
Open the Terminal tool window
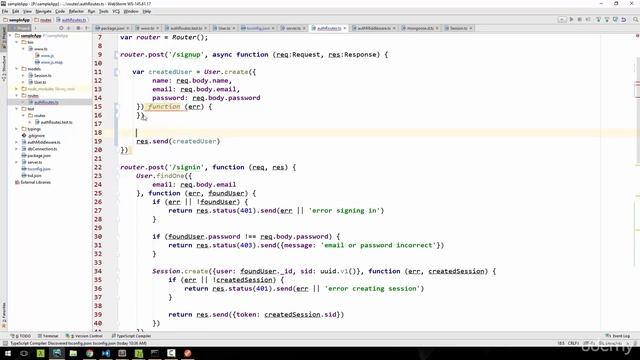(x=48, y=336)
